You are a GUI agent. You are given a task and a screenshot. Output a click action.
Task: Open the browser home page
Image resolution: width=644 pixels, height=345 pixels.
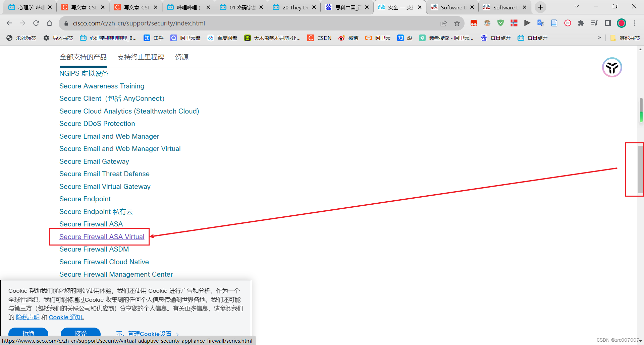click(49, 23)
